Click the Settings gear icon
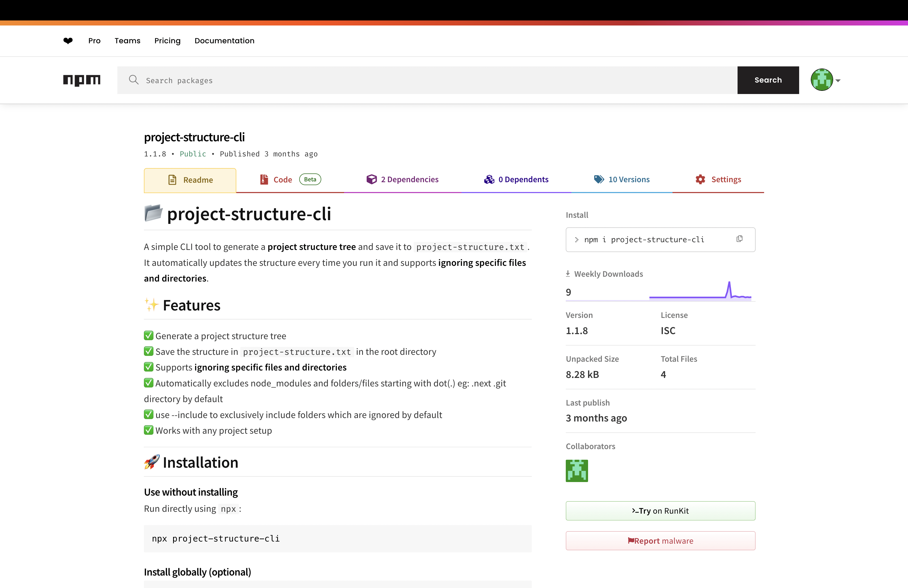Image resolution: width=908 pixels, height=588 pixels. click(700, 179)
